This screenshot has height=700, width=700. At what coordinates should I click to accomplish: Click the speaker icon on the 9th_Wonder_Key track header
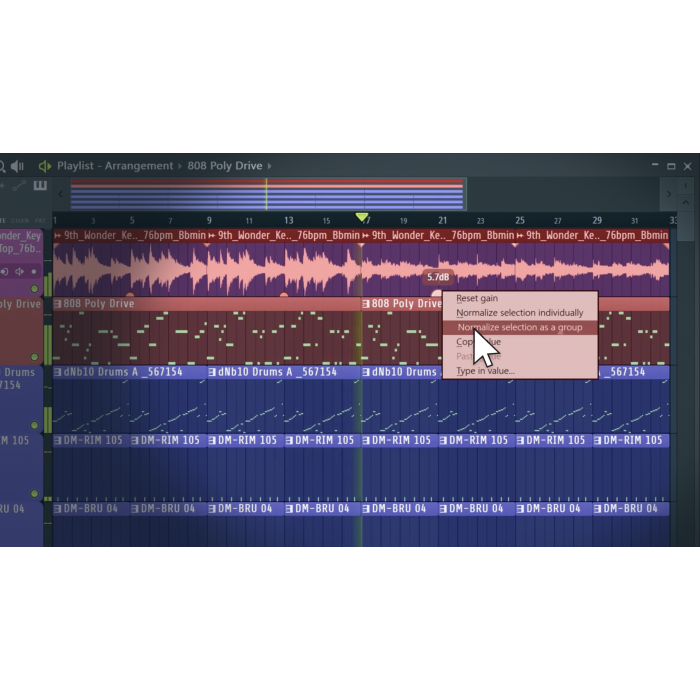point(20,271)
